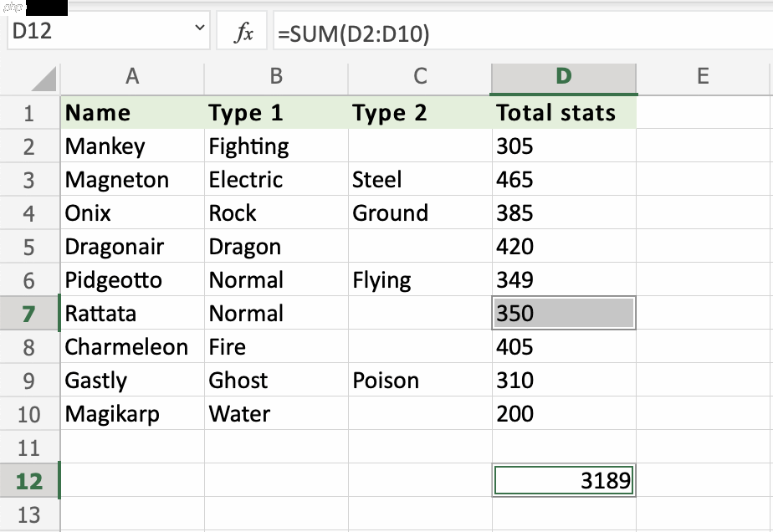Select row 8 header
This screenshot has height=532, width=773.
tap(29, 347)
